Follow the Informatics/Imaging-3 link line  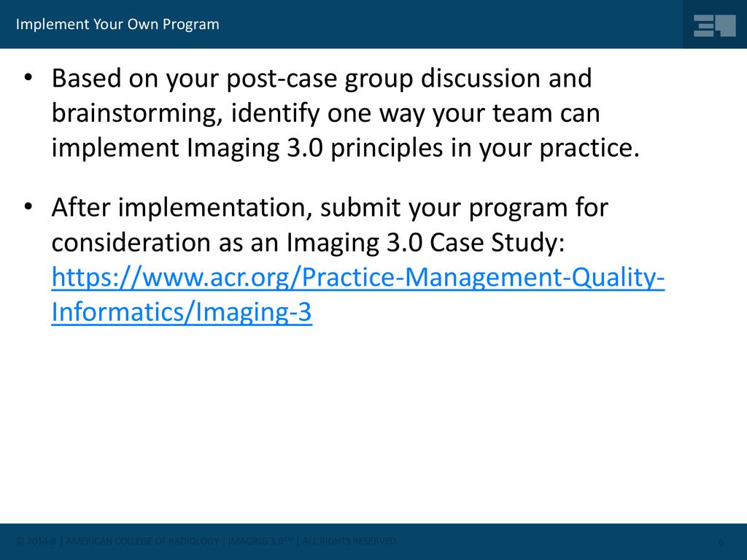click(182, 312)
